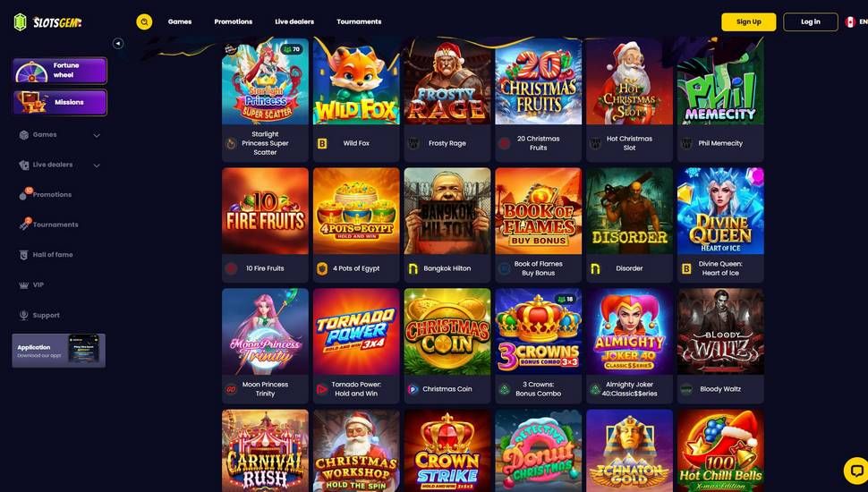Click the Support headset icon
Screen dimensions: 868x492
click(24, 315)
